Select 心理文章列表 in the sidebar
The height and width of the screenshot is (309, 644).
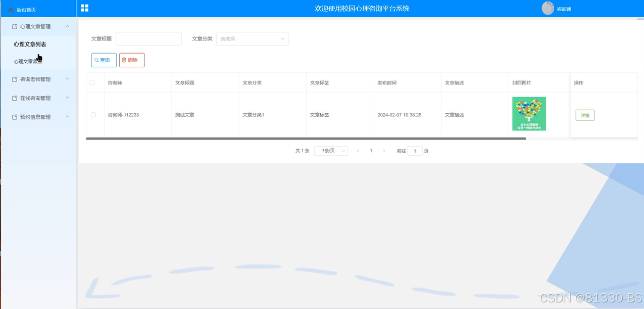(x=30, y=45)
